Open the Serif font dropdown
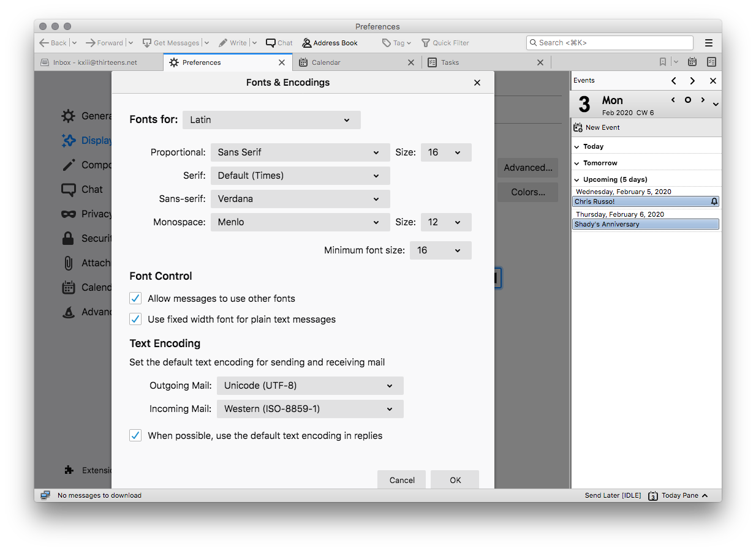 click(x=300, y=176)
